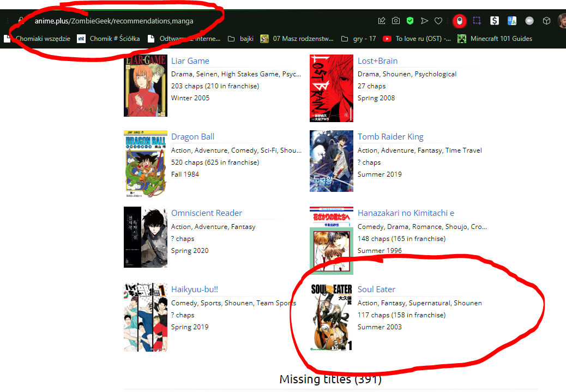
Task: Click the Tomb Raider King cover image
Action: point(332,161)
